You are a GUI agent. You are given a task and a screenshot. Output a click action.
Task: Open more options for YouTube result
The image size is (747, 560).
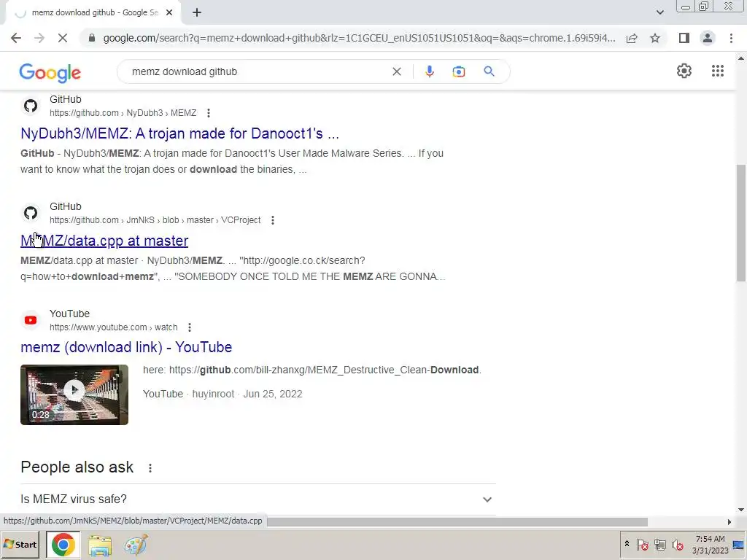pos(190,327)
